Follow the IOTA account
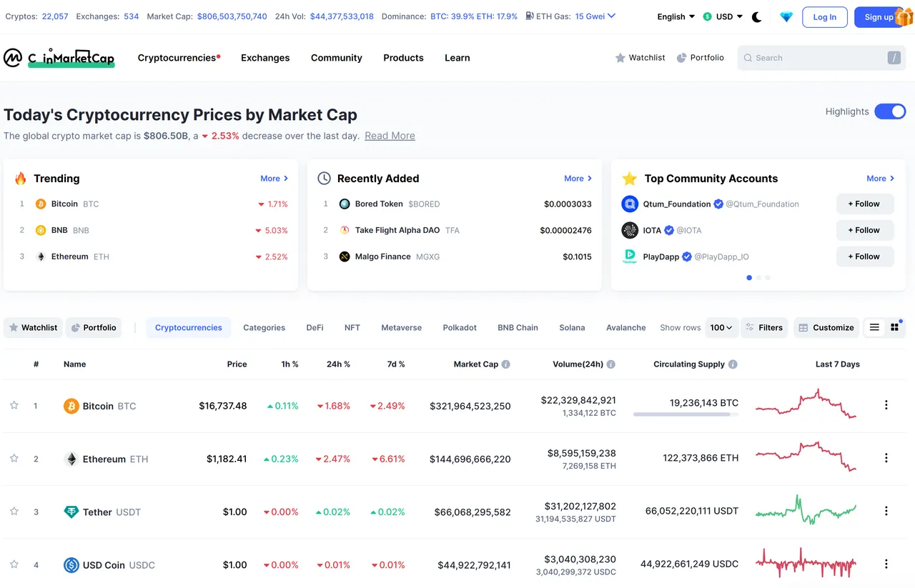Viewport: 915px width, 588px height. point(865,230)
